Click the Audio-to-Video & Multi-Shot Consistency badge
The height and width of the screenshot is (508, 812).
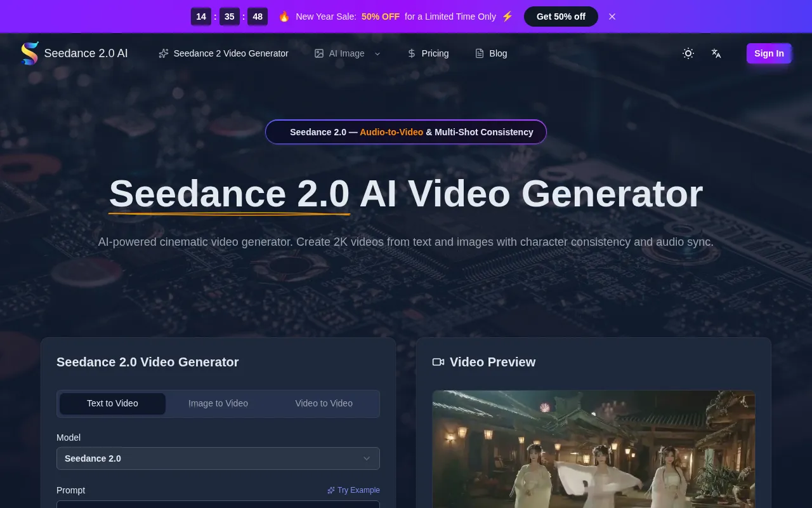point(406,132)
